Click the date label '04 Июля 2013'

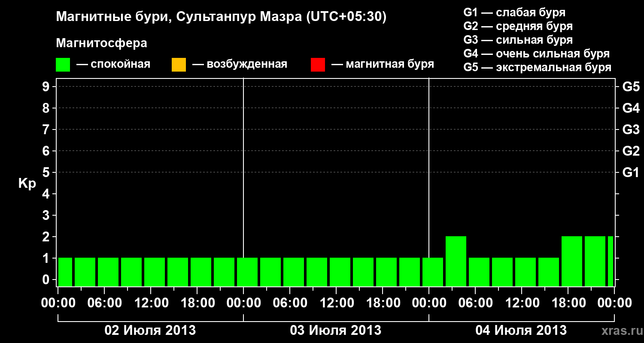point(521,331)
